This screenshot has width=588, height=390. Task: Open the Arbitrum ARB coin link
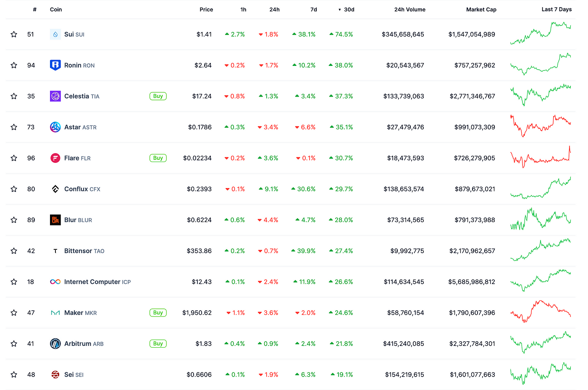click(84, 344)
